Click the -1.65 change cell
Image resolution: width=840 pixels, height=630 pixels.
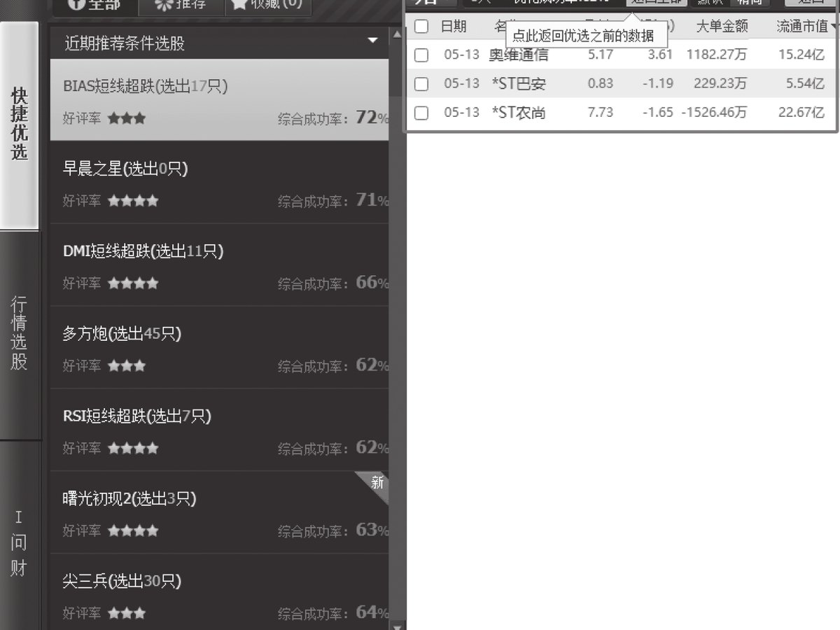658,113
